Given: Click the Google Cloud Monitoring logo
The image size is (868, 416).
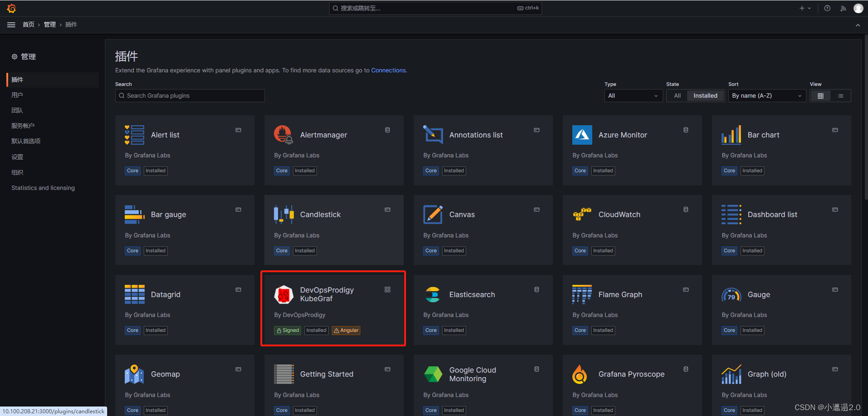Looking at the screenshot, I should [433, 374].
